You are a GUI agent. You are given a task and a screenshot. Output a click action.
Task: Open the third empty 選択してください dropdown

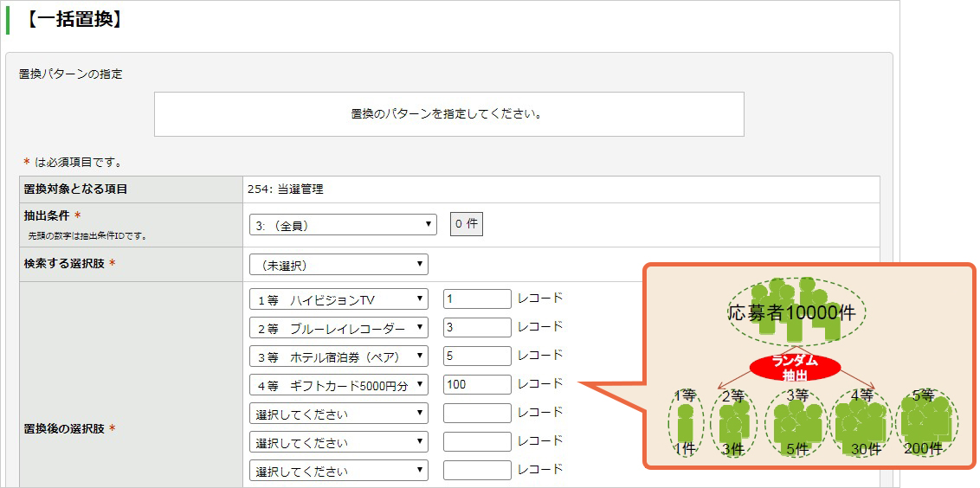[x=338, y=471]
